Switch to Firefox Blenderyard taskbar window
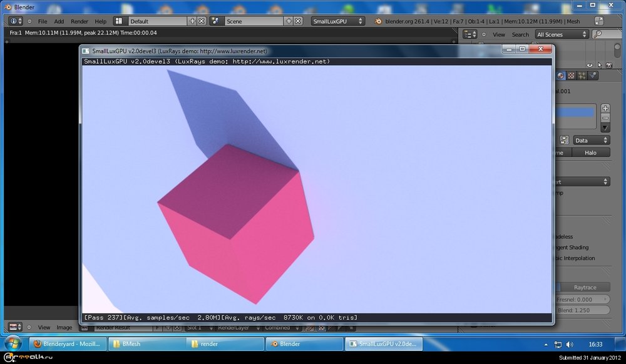 (x=68, y=344)
